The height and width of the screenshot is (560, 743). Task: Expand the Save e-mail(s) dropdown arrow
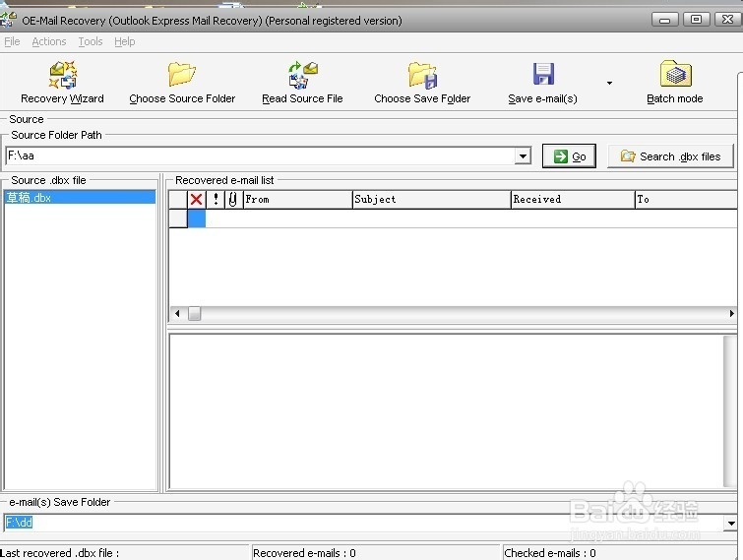(609, 83)
